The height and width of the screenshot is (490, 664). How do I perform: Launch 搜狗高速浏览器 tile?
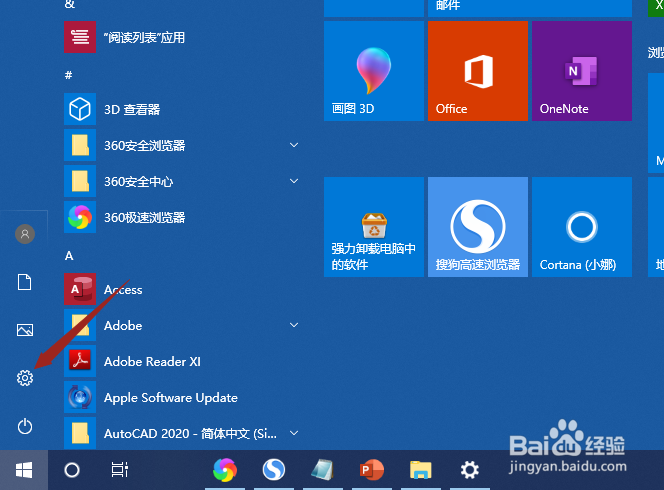click(478, 227)
